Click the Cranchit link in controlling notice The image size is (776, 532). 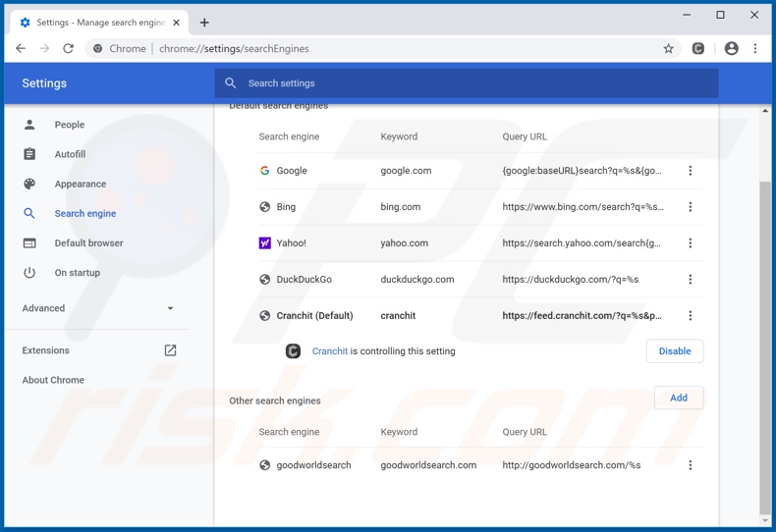(330, 351)
